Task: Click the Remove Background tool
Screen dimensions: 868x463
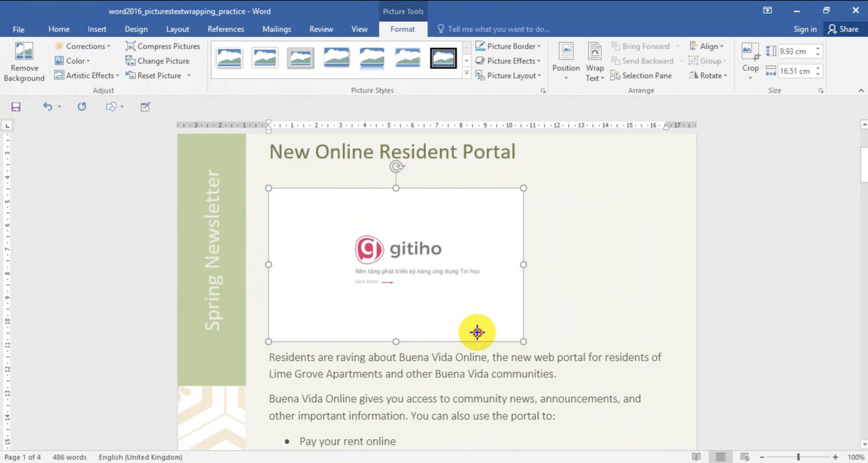Action: [x=24, y=62]
